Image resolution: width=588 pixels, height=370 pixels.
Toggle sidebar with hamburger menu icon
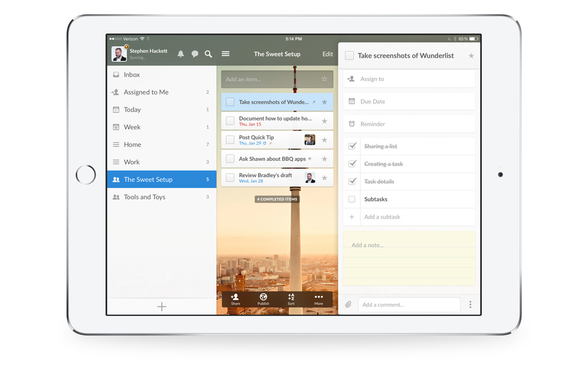click(x=226, y=54)
